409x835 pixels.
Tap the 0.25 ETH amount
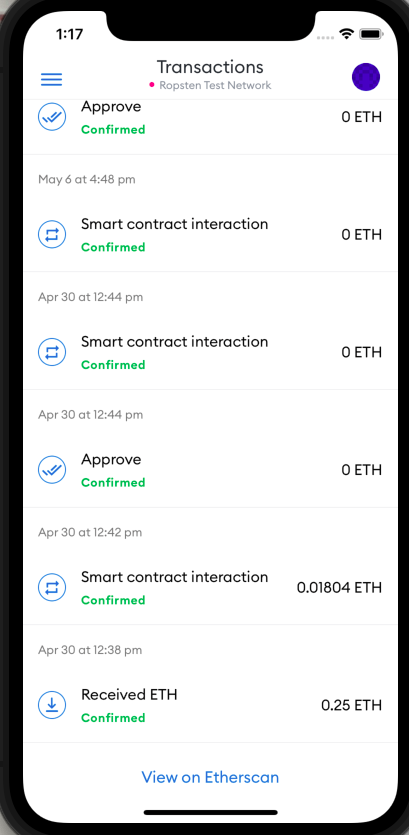pos(351,705)
